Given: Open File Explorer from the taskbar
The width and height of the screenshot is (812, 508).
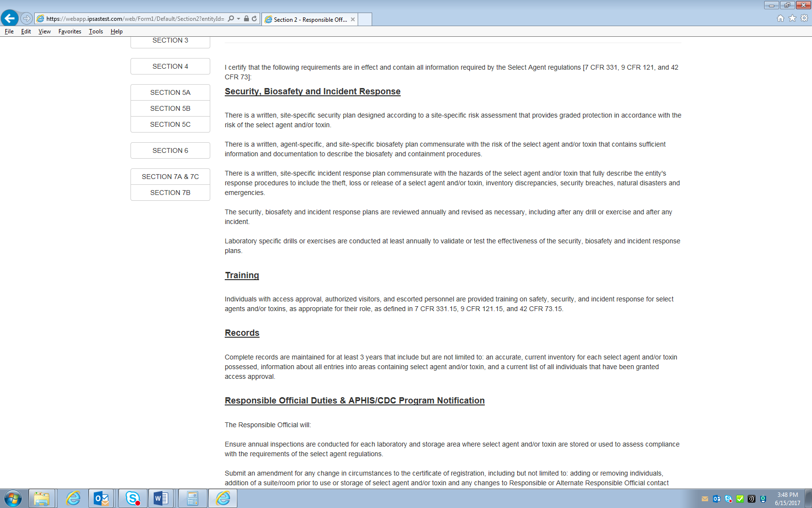Looking at the screenshot, I should tap(42, 498).
